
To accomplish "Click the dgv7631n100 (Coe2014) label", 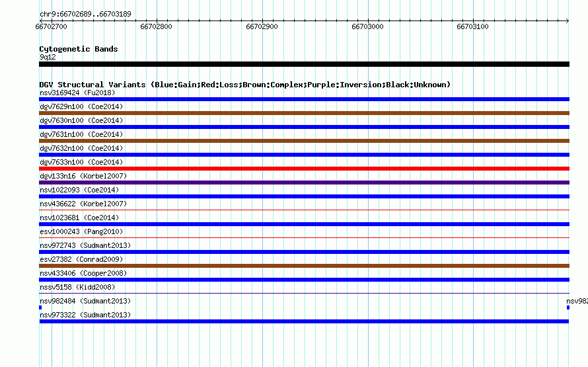I will [x=81, y=134].
